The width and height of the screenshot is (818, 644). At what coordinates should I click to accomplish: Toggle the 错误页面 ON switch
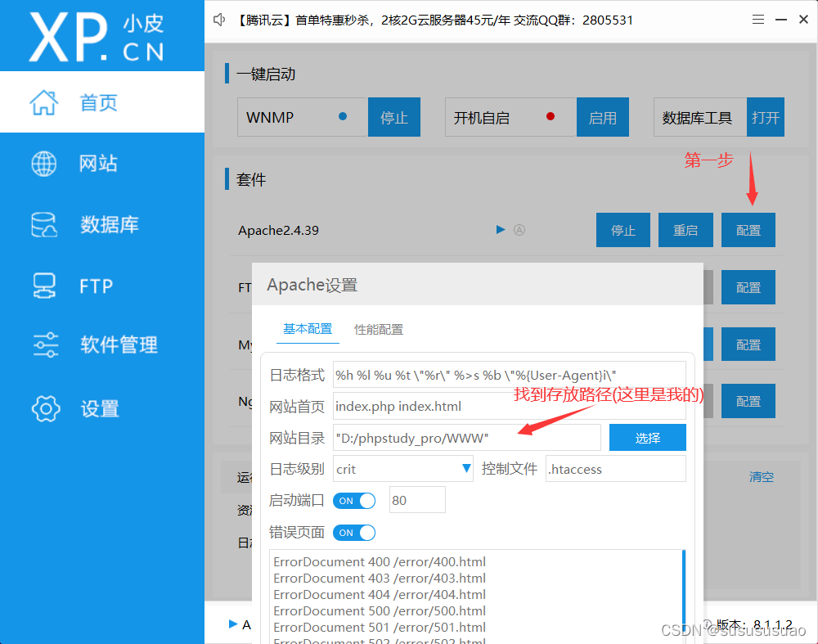pyautogui.click(x=354, y=533)
